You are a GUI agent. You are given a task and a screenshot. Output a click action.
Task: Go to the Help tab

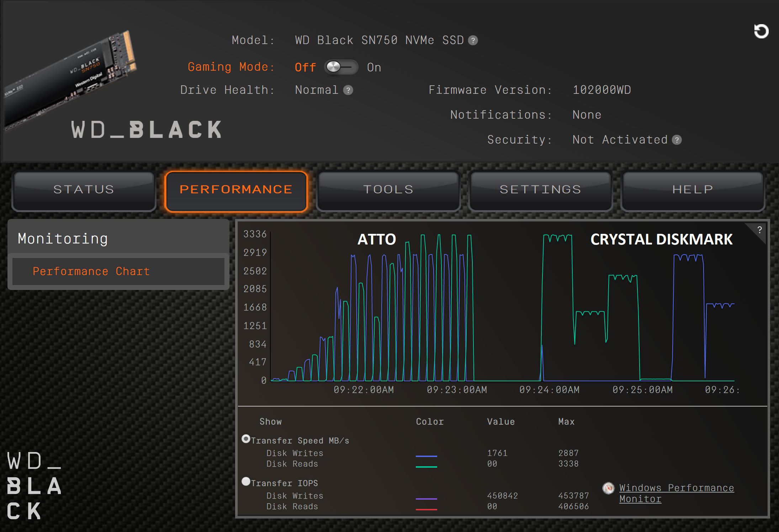[693, 190]
